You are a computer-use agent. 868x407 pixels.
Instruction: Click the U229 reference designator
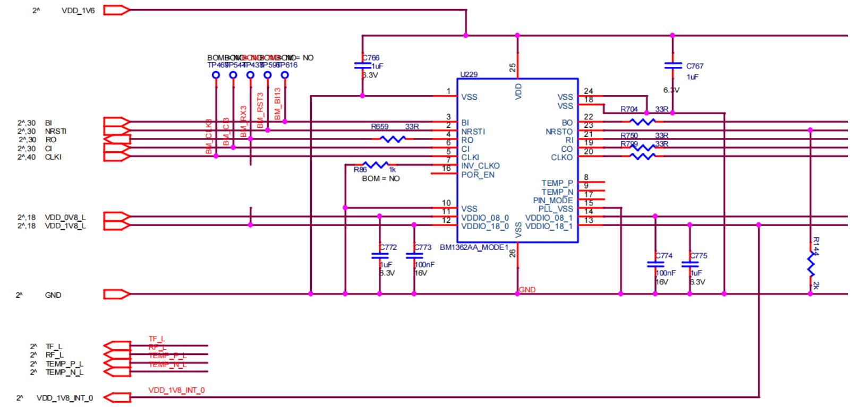469,75
